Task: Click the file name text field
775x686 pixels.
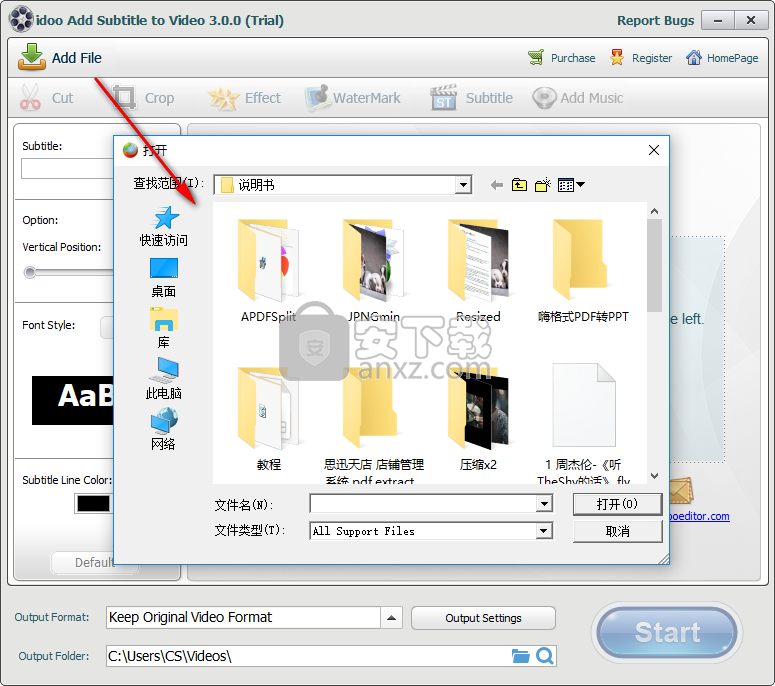Action: point(423,504)
